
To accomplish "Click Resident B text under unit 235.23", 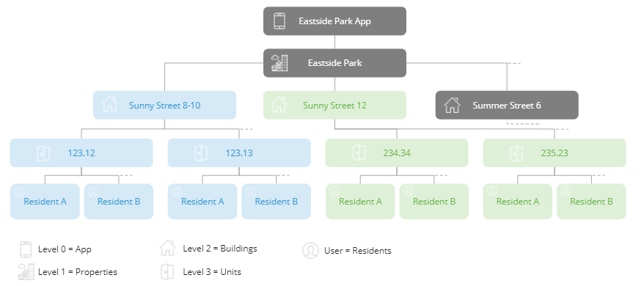I will click(591, 202).
